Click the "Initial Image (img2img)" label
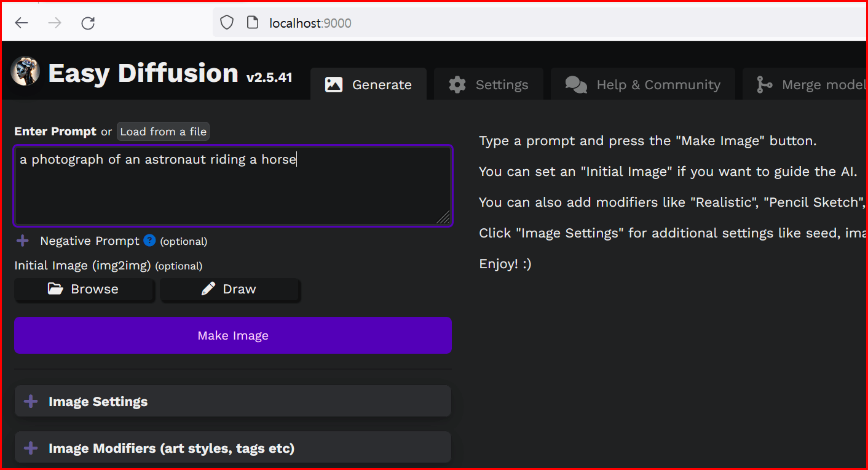 click(x=83, y=266)
